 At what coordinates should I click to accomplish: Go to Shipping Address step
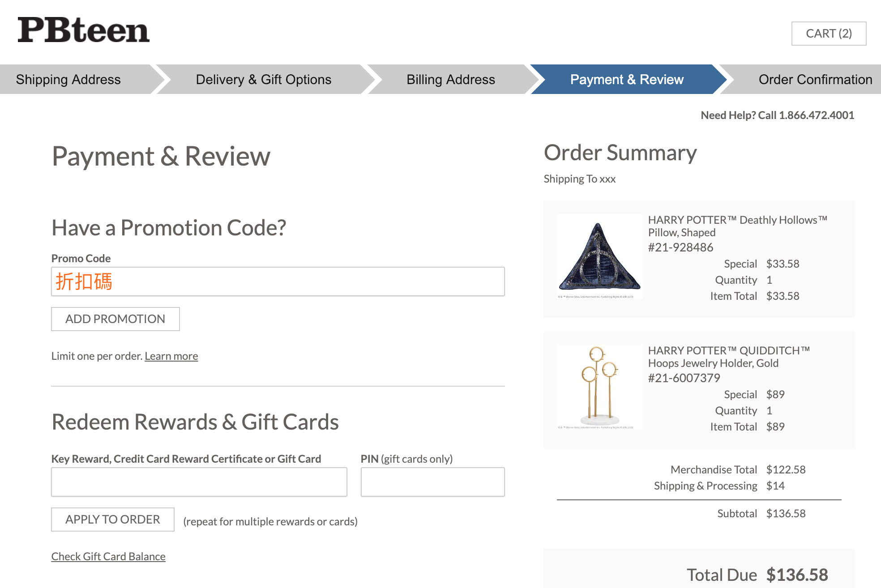68,80
